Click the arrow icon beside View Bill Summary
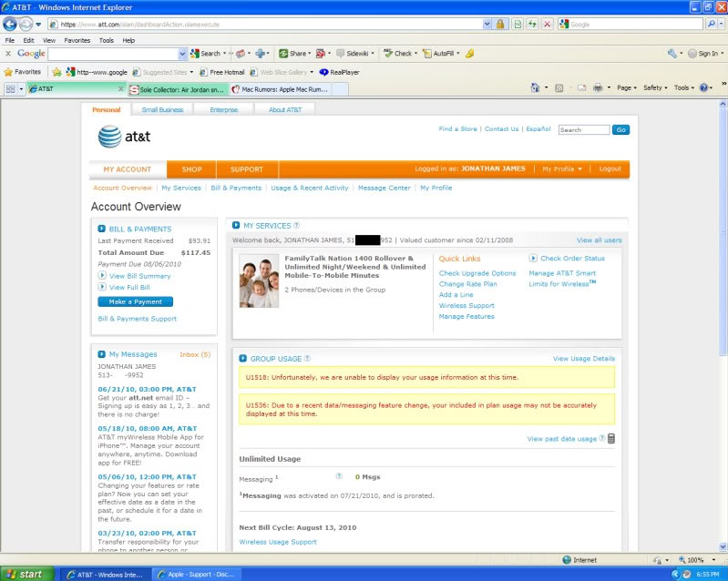This screenshot has height=581, width=728. point(102,275)
